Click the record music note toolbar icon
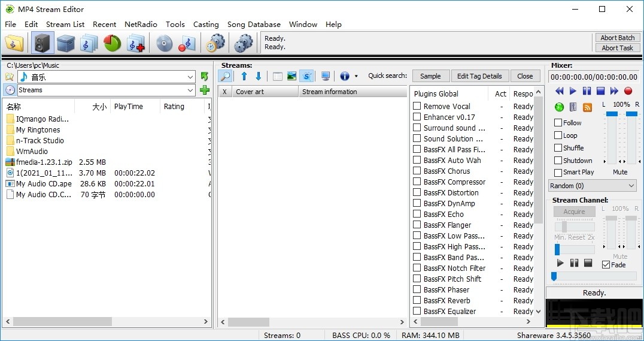Screen dimensions: 644x341 [187, 43]
